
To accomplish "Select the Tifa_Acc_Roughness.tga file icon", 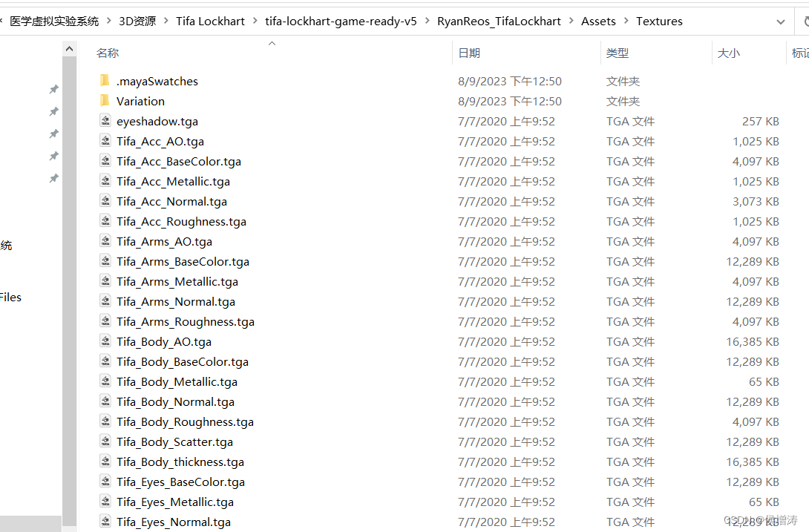I will pos(105,221).
